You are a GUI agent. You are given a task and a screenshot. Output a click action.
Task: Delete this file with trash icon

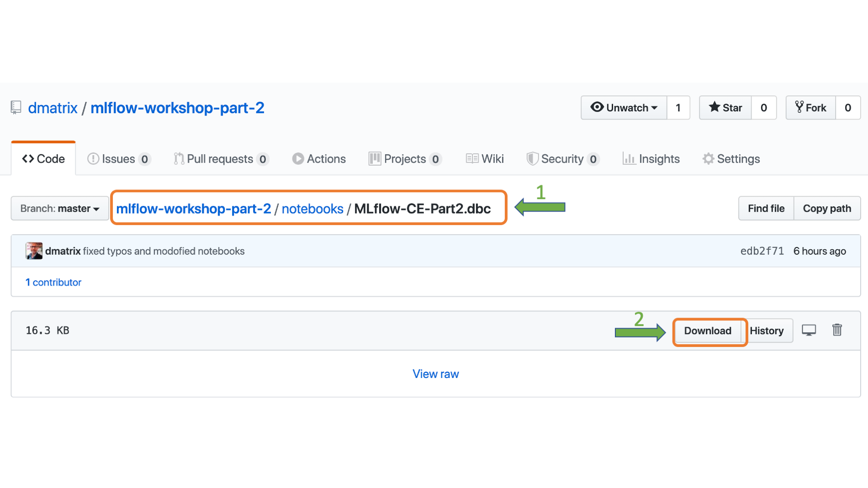[837, 330]
